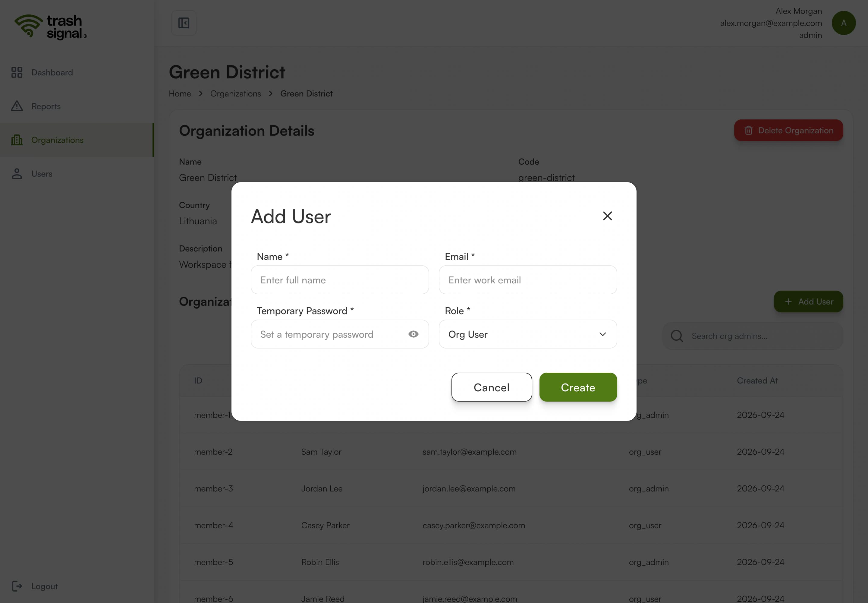Click the sidebar collapse icon
The width and height of the screenshot is (868, 603).
point(184,23)
